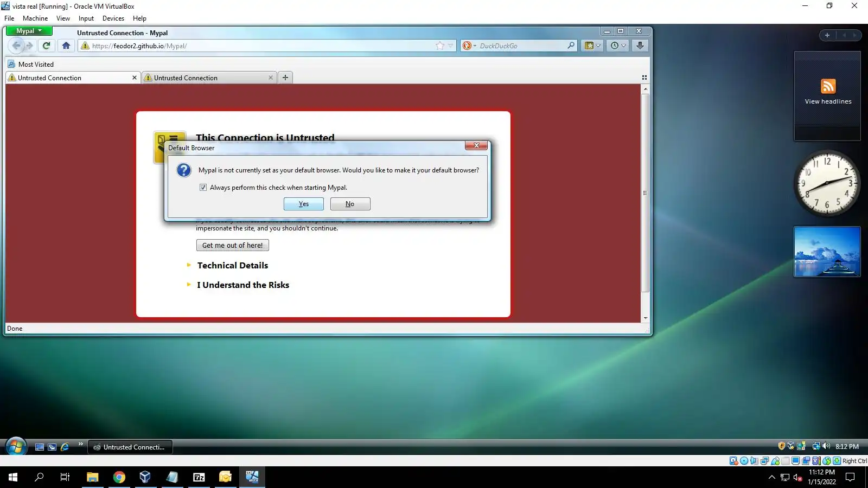
Task: Click the tab groups grid icon
Action: click(644, 78)
